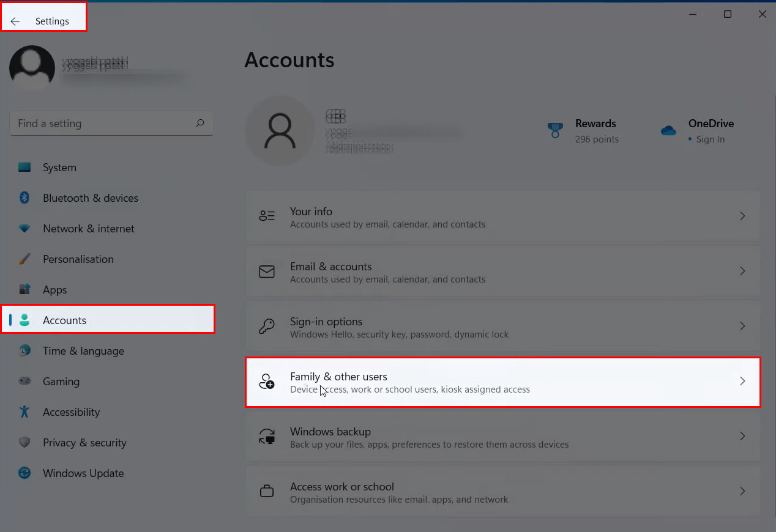Expand Email & accounts chevron arrow

pos(742,271)
